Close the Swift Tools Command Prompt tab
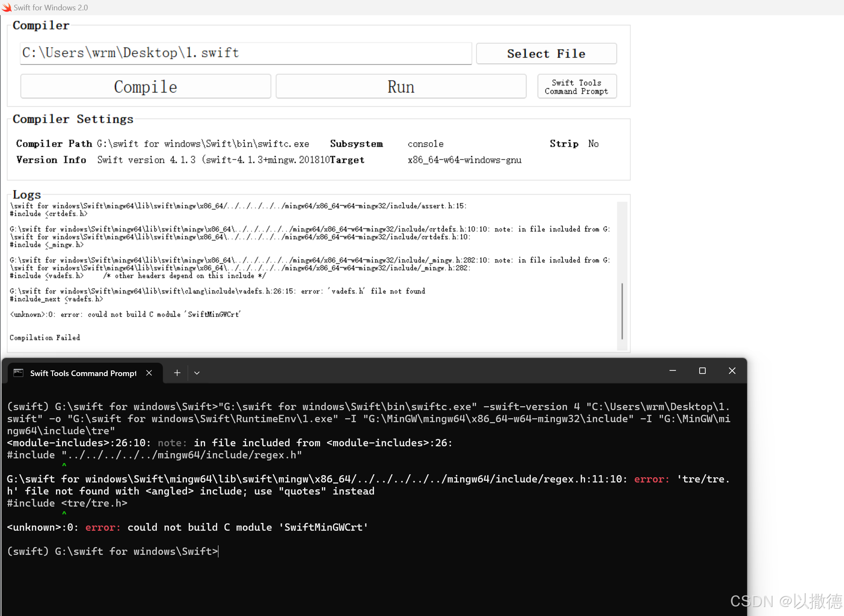The width and height of the screenshot is (844, 616). click(149, 373)
